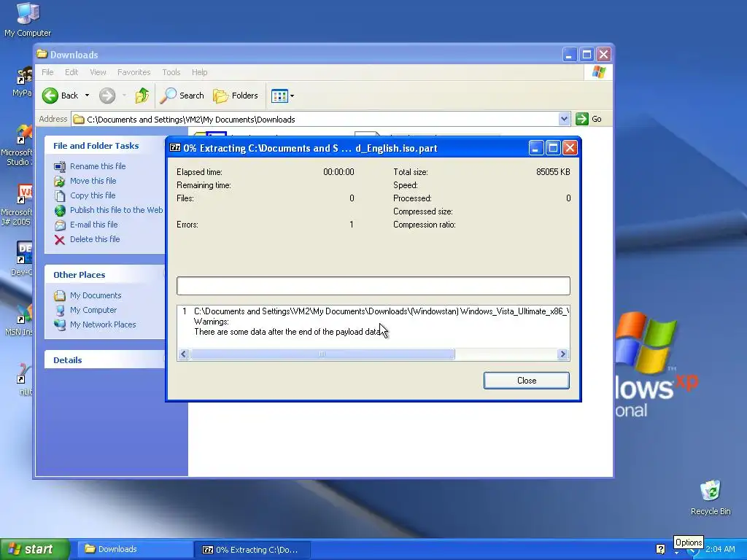This screenshot has width=747, height=560.
Task: Go up one folder level
Action: [142, 96]
